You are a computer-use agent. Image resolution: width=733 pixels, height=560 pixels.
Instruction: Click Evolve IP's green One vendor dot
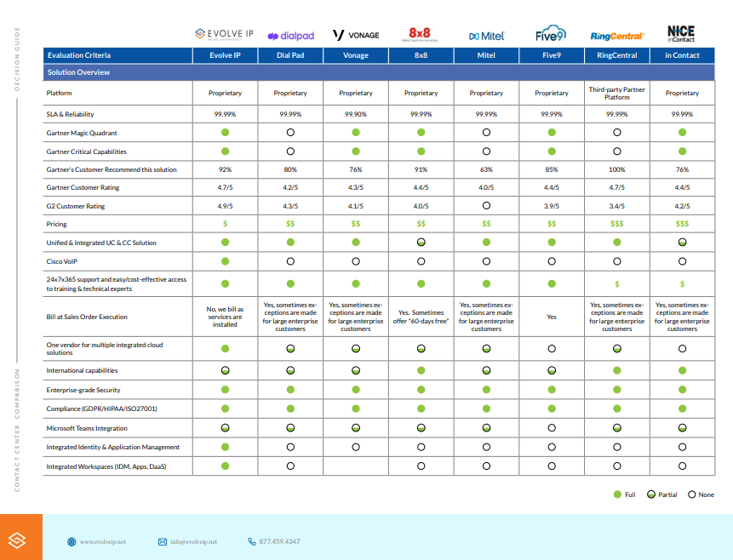point(226,349)
